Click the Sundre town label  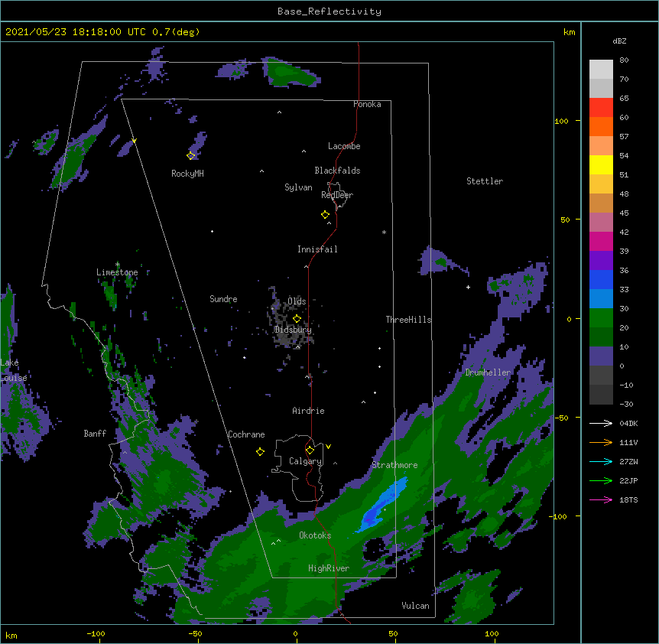tap(223, 299)
